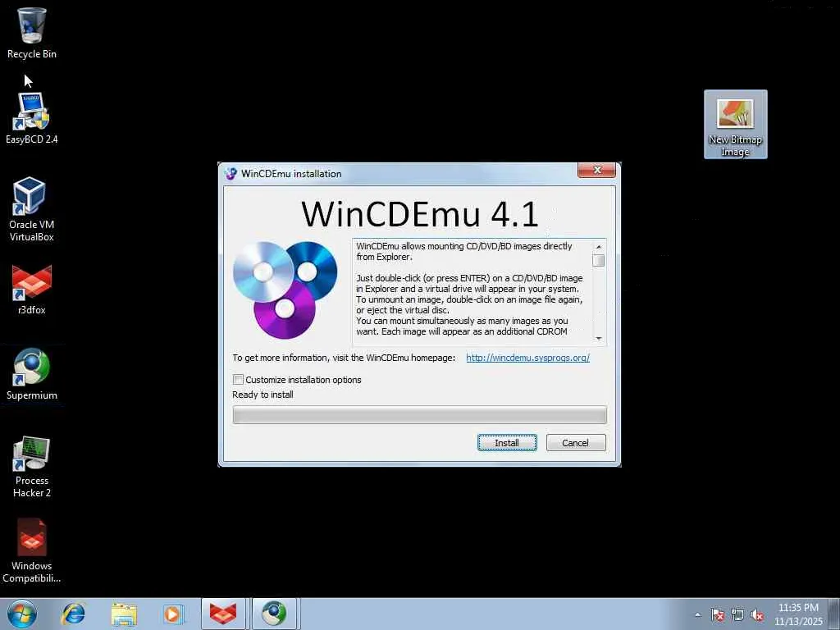Screen dimensions: 840x630
Task: Click the 'Ready to install' status text
Action: coord(262,395)
